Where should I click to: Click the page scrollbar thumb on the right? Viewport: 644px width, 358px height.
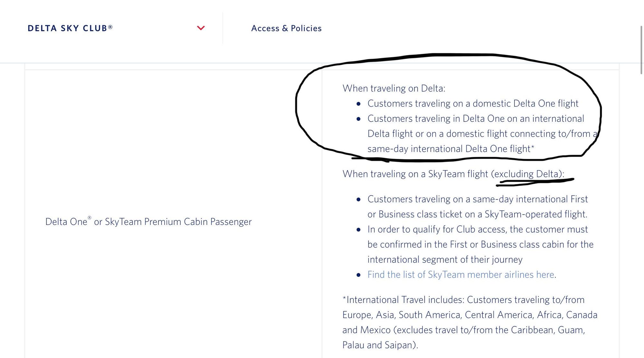pos(641,50)
